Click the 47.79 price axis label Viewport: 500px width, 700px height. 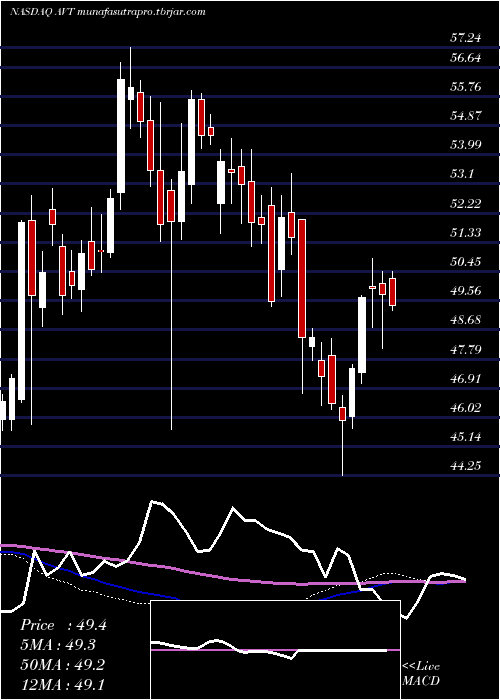pos(466,349)
